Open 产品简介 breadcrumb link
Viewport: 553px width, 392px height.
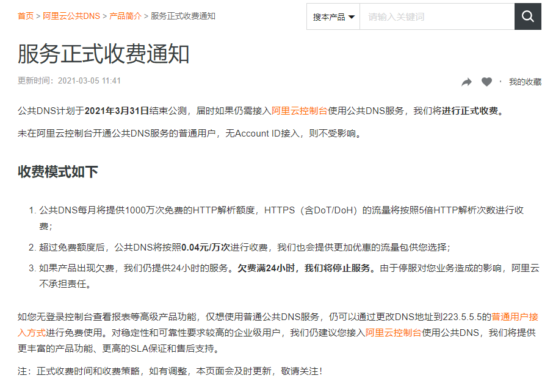125,16
